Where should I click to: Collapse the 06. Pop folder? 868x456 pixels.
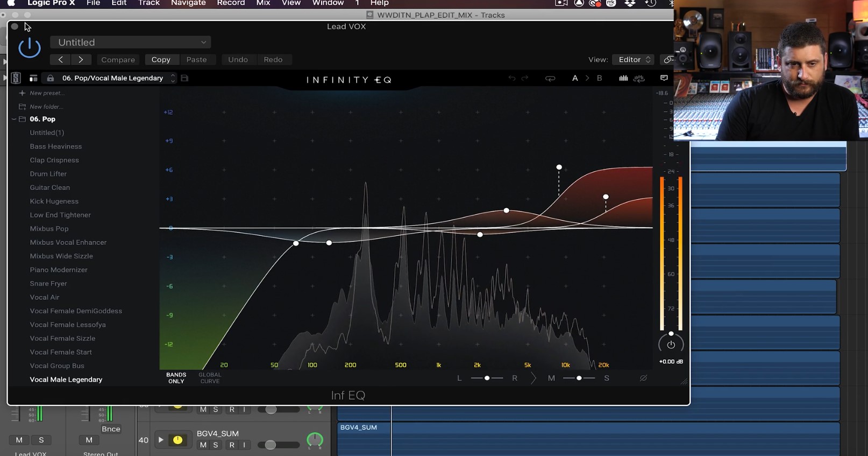pos(14,119)
